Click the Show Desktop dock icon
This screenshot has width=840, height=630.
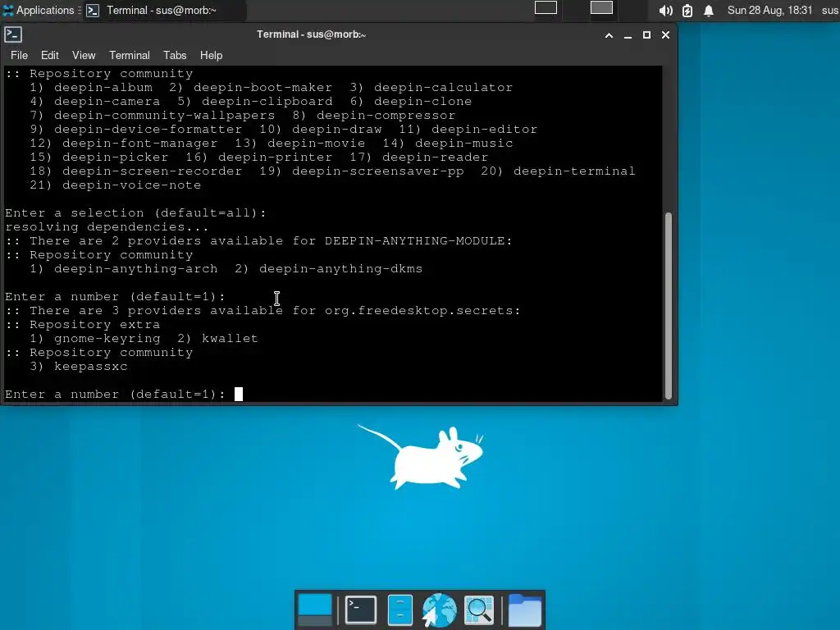[x=314, y=609]
